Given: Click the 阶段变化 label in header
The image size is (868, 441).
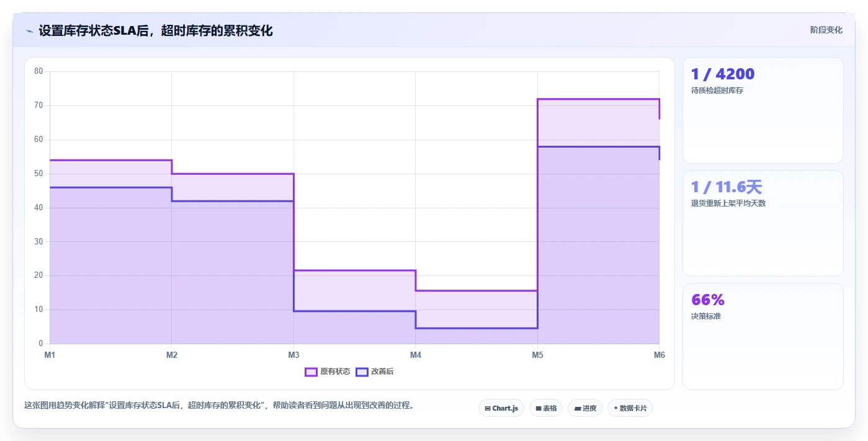Looking at the screenshot, I should [x=826, y=30].
